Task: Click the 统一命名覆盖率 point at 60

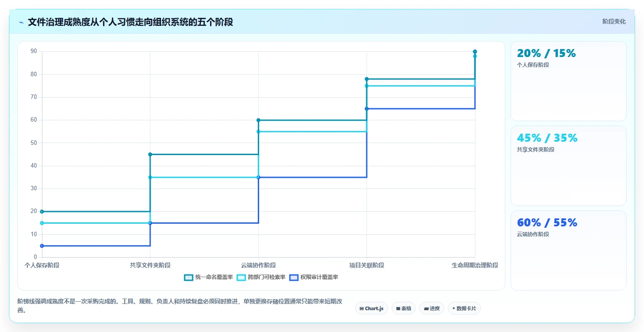Action: pyautogui.click(x=258, y=120)
